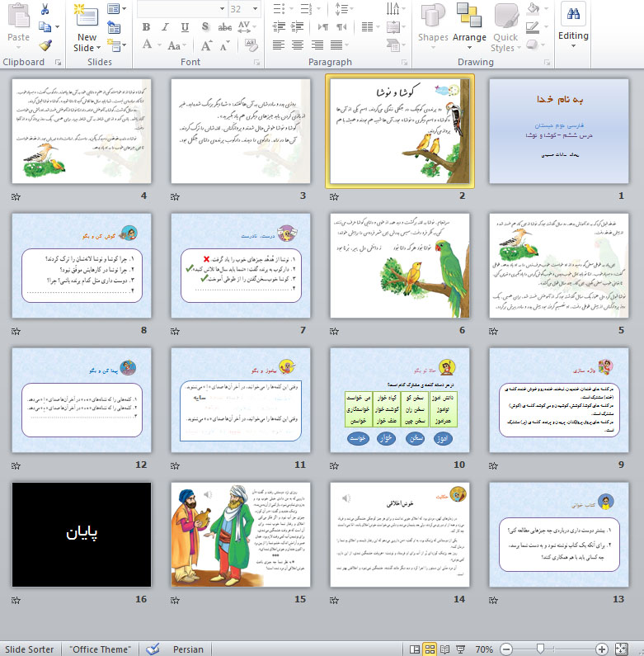This screenshot has width=644, height=656.
Task: Click the Persian language indicator
Action: pyautogui.click(x=188, y=649)
